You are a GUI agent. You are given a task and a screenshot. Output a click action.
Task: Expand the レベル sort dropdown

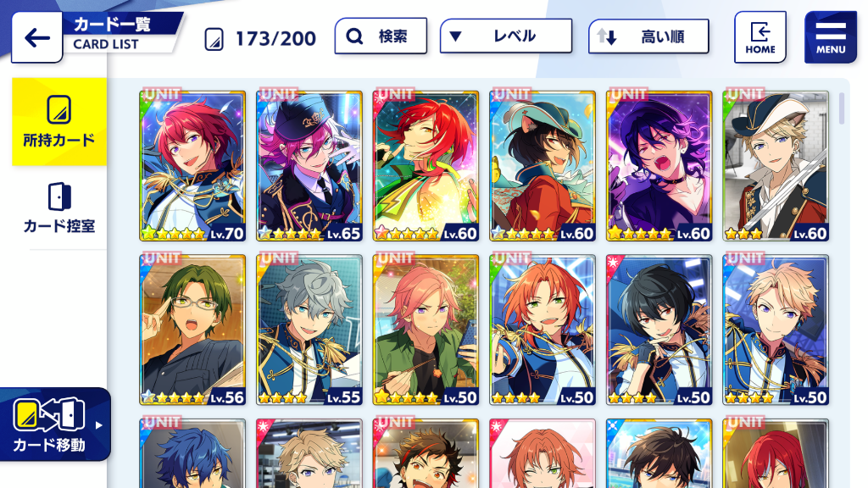pyautogui.click(x=506, y=36)
